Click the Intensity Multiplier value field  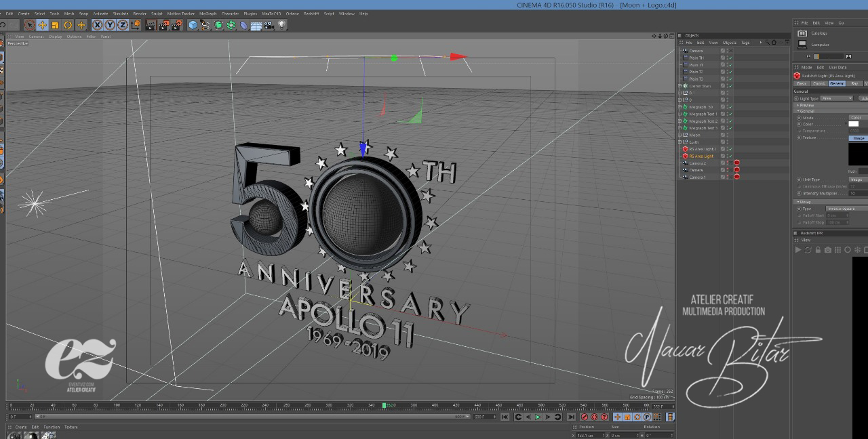pos(856,193)
